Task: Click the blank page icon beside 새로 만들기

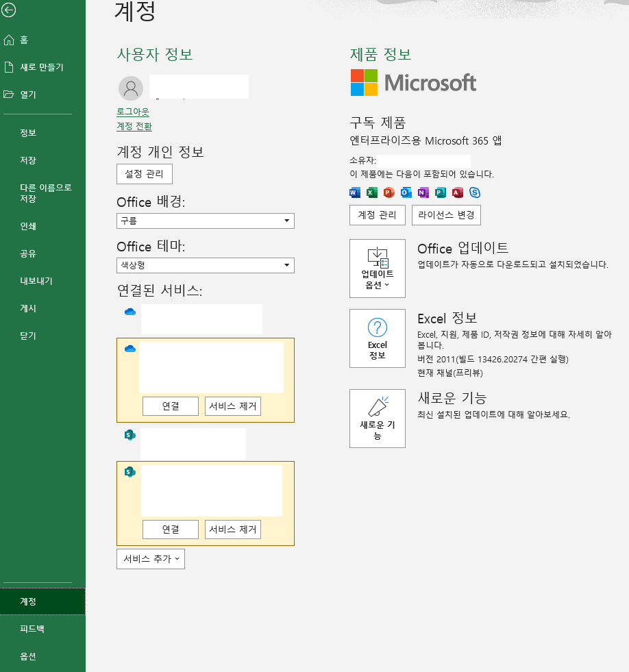Action: click(x=9, y=67)
